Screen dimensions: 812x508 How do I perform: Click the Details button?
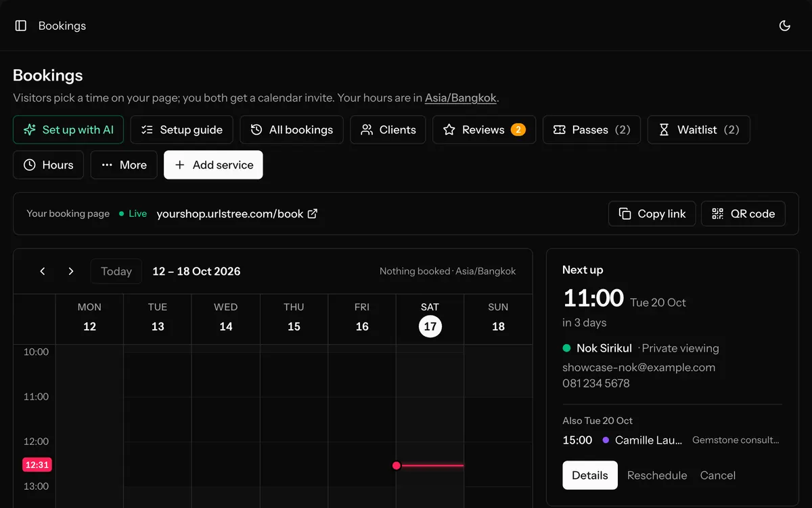click(590, 475)
